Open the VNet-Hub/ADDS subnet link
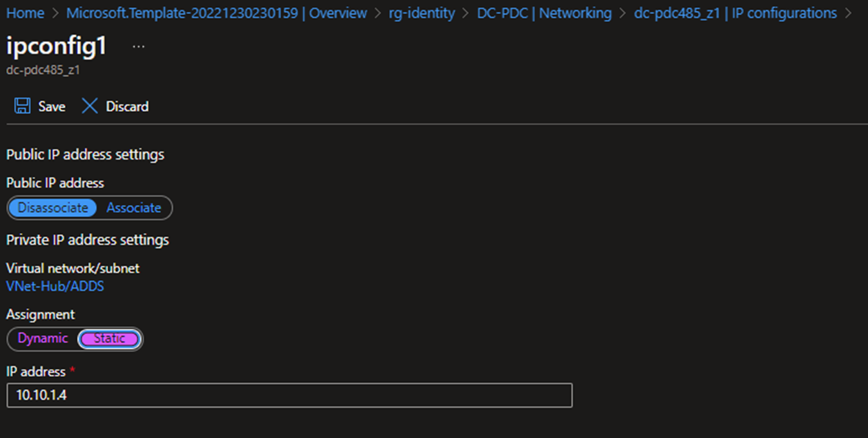This screenshot has width=868, height=438. pos(55,286)
